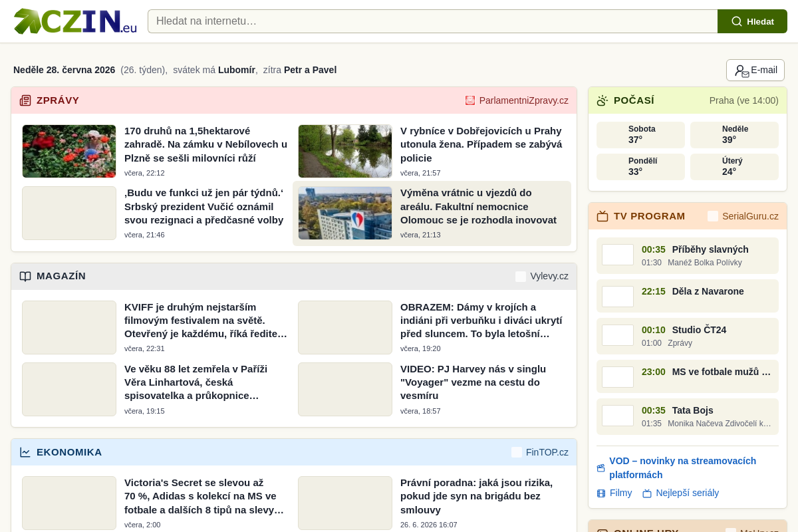Image resolution: width=798 pixels, height=532 pixels.
Task: Click the TV icon beside TV PROGRAM
Action: point(602,216)
